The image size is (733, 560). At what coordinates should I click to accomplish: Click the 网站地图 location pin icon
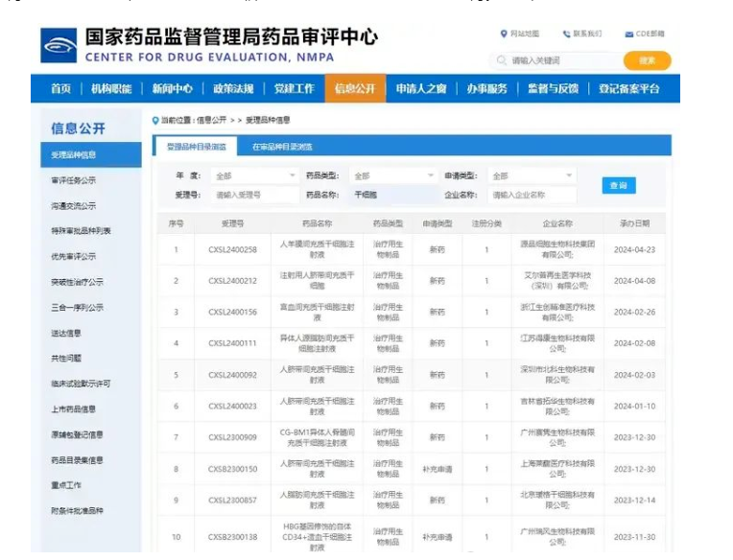coord(504,34)
